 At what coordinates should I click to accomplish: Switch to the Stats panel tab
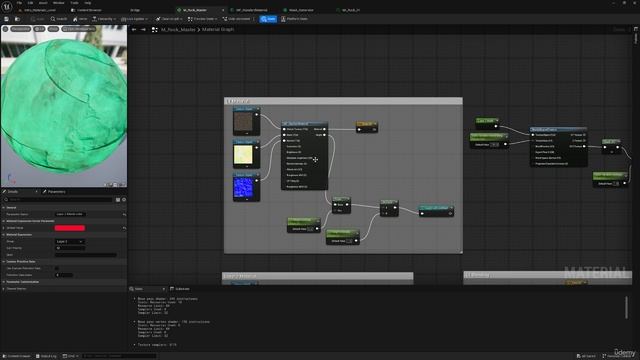tap(139, 289)
